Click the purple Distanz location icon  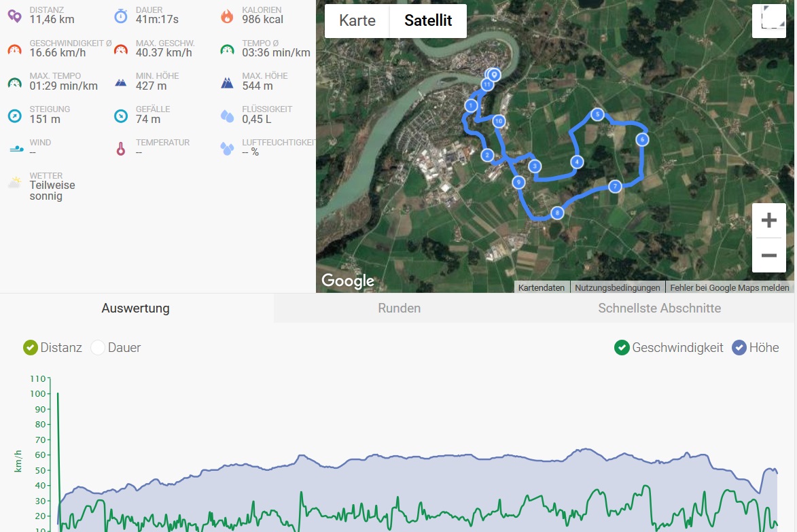pyautogui.click(x=14, y=16)
